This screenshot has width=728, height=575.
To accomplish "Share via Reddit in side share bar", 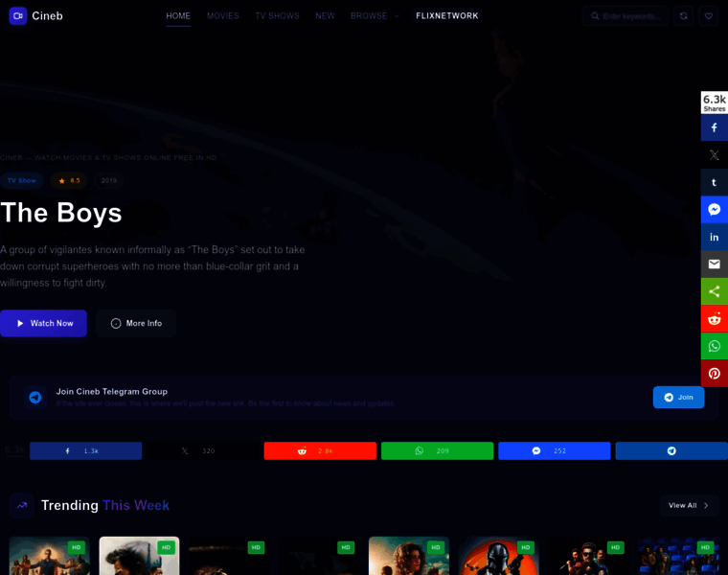I will click(714, 319).
